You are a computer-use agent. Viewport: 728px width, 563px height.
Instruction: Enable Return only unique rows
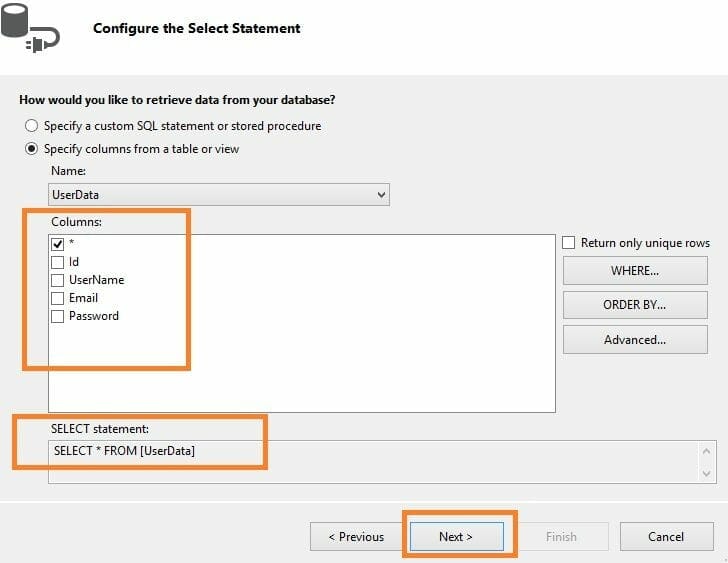[x=569, y=243]
